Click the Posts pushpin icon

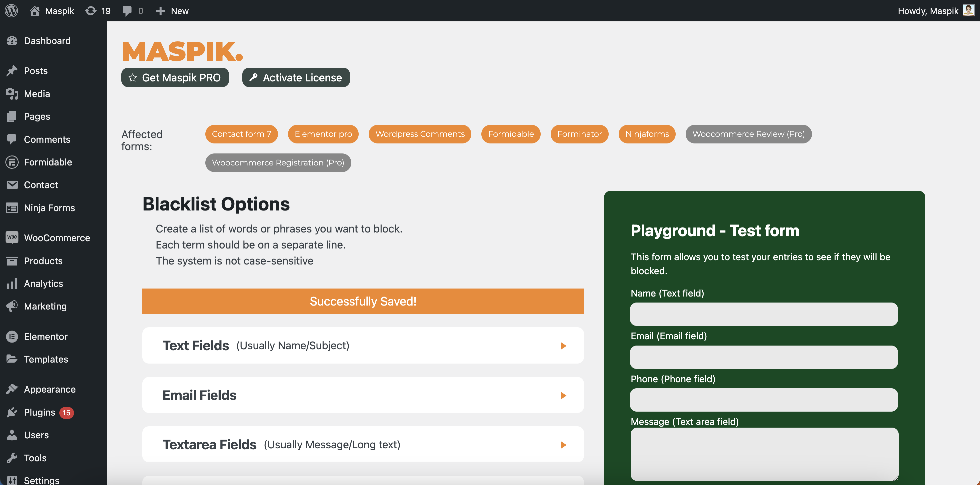tap(12, 70)
